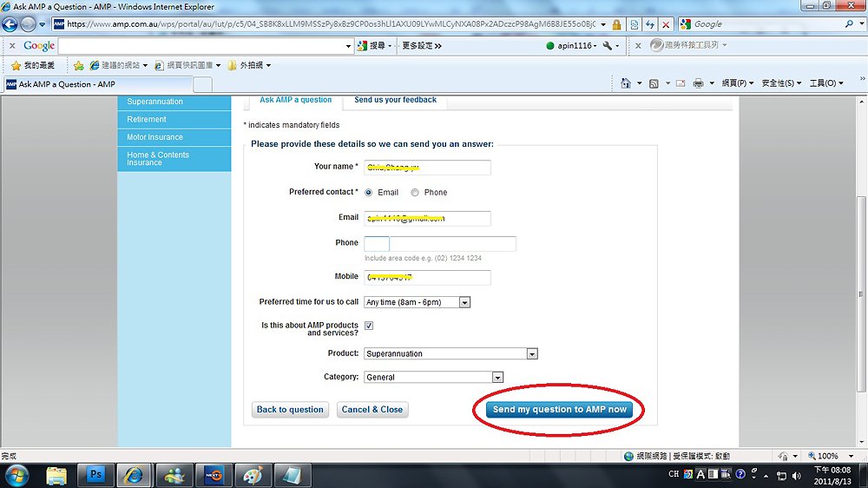Click the read mail envelope icon
The width and height of the screenshot is (868, 488).
coord(681,83)
